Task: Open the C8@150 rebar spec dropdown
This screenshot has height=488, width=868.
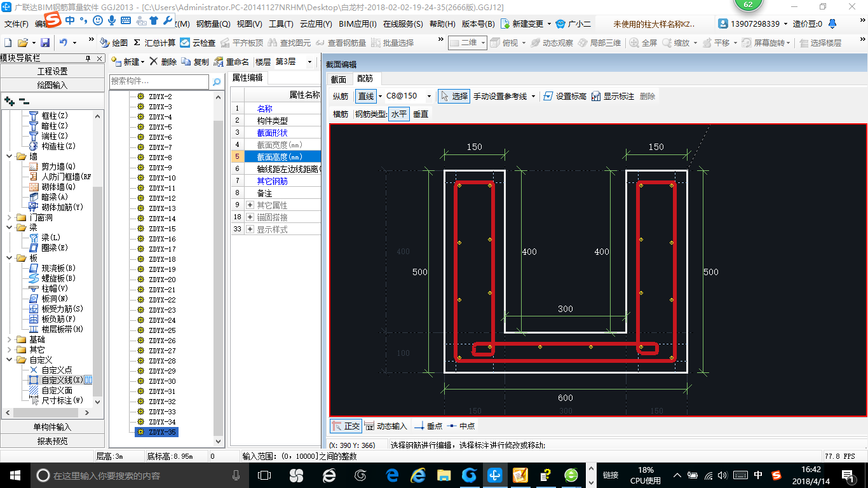Action: click(x=430, y=96)
